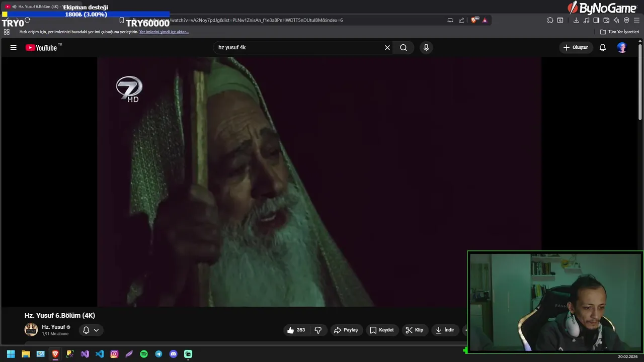Open Telegram from the taskbar
The height and width of the screenshot is (362, 644).
point(158,354)
